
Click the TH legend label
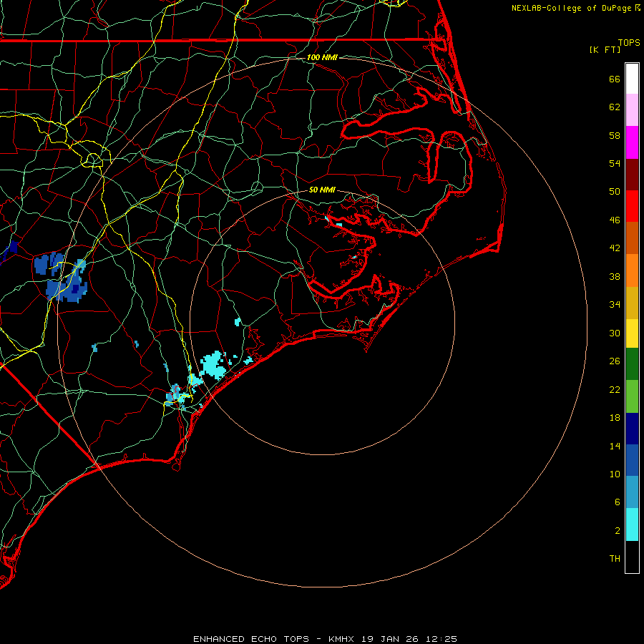tap(615, 559)
